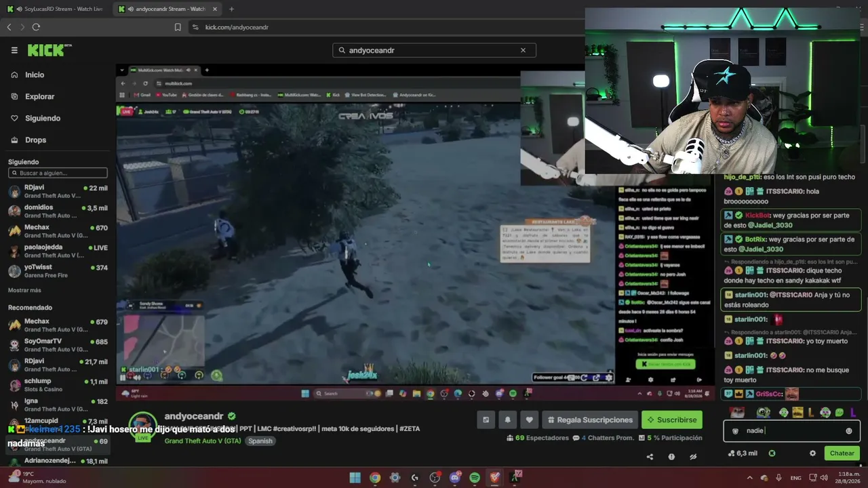Hide viewer stats with crossed-eye icon

[x=693, y=457]
